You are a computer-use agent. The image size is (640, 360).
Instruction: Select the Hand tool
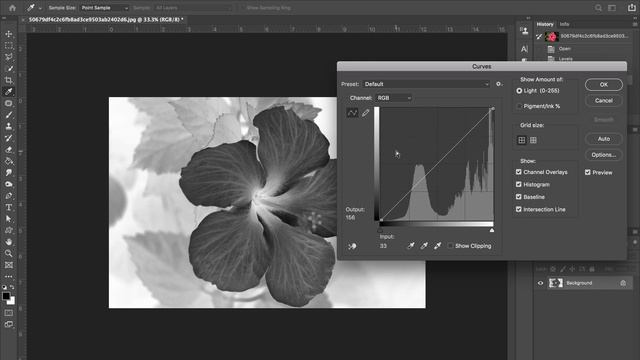click(x=9, y=242)
